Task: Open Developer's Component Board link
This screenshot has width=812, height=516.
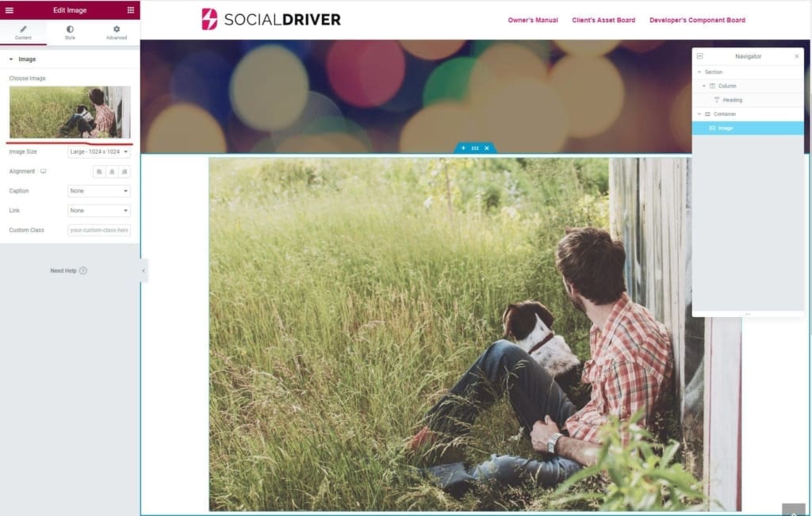Action: tap(697, 20)
